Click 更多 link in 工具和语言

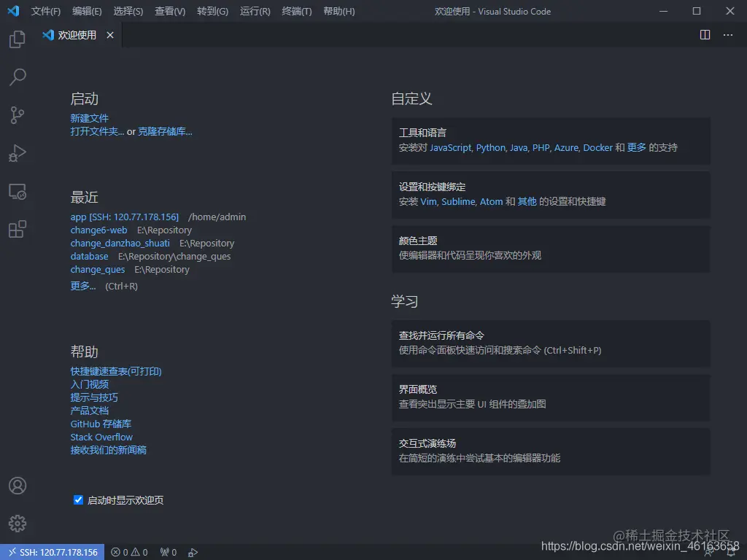coord(636,147)
